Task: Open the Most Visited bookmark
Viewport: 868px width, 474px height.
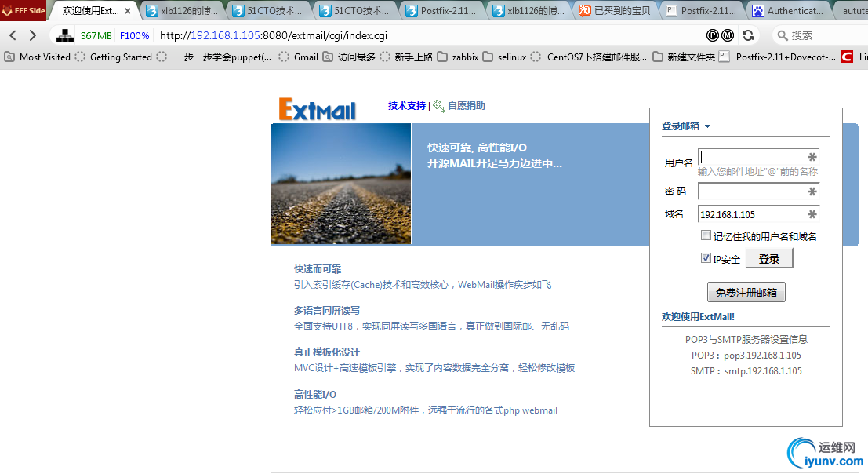Action: coord(38,57)
